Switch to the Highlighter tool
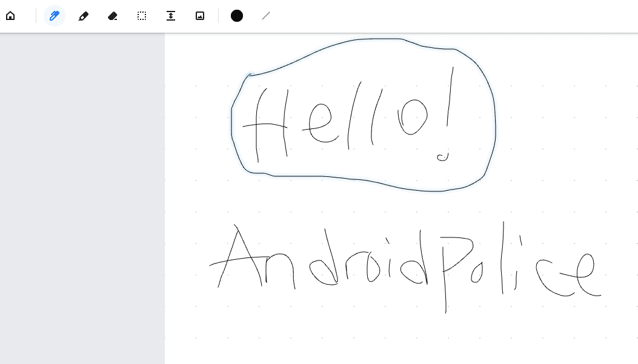 point(84,16)
